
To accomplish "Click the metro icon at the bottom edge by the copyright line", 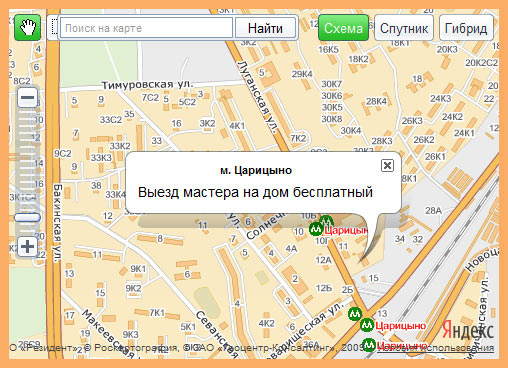I will 369,345.
